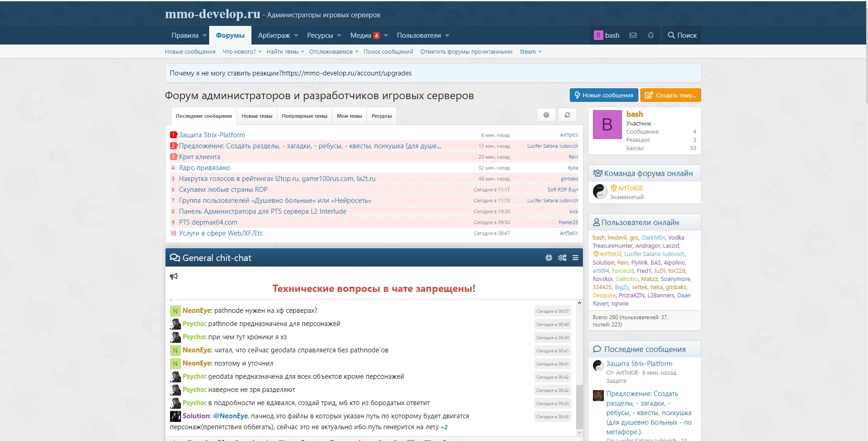Open the Пользователи онлайн heading
The height and width of the screenshot is (441, 868).
tap(640, 222)
